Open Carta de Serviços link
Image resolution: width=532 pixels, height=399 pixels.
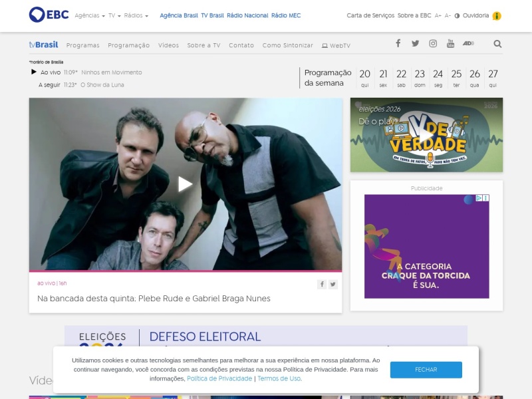click(370, 15)
